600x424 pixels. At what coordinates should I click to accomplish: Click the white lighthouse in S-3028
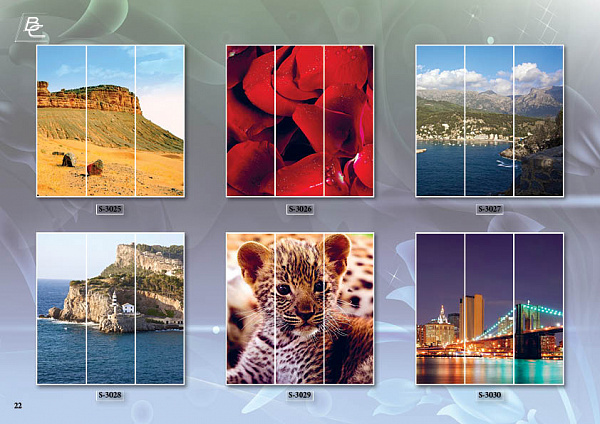pos(114,303)
